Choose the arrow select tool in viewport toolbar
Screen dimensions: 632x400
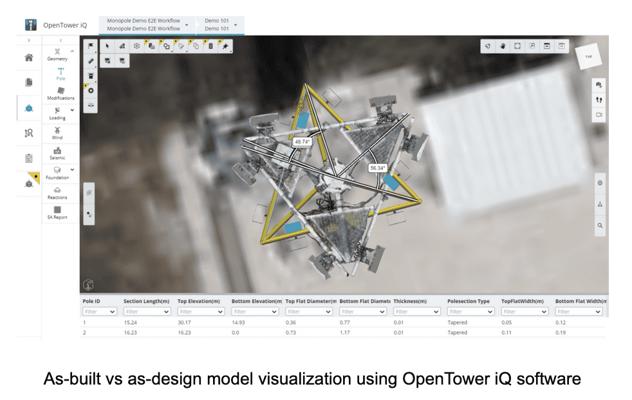(107, 46)
